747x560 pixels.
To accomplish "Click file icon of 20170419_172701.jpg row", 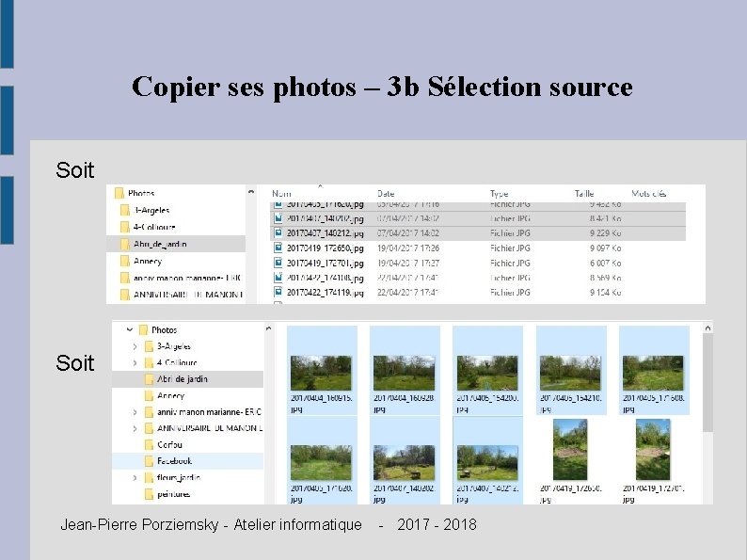I will [x=278, y=263].
